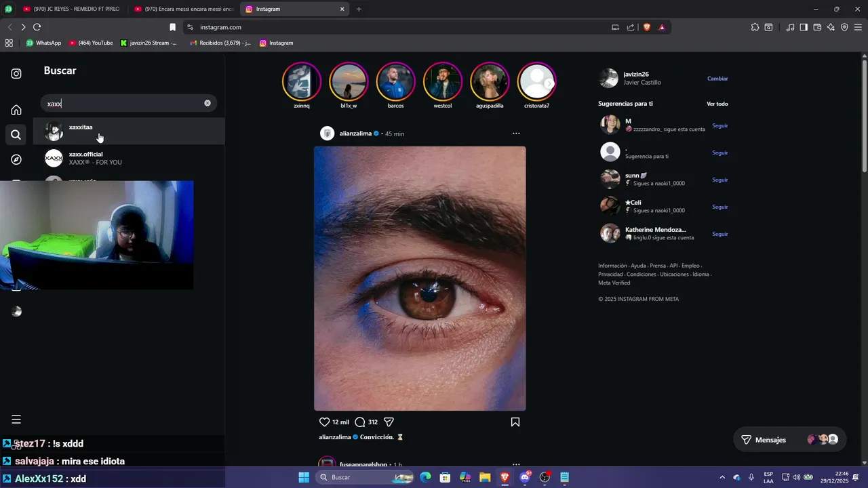Open xaxxitaa search result
The height and width of the screenshot is (488, 868).
(x=129, y=131)
